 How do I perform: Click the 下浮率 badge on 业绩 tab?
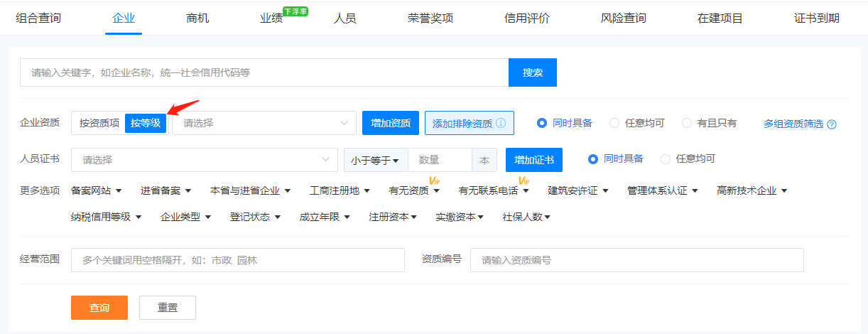click(295, 11)
